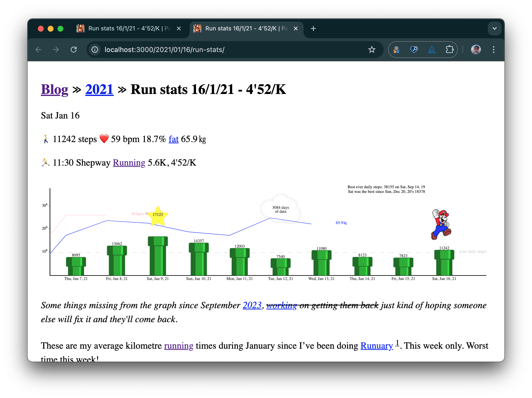Switch to the first Run stats tab
This screenshot has width=532, height=398.
[125, 28]
